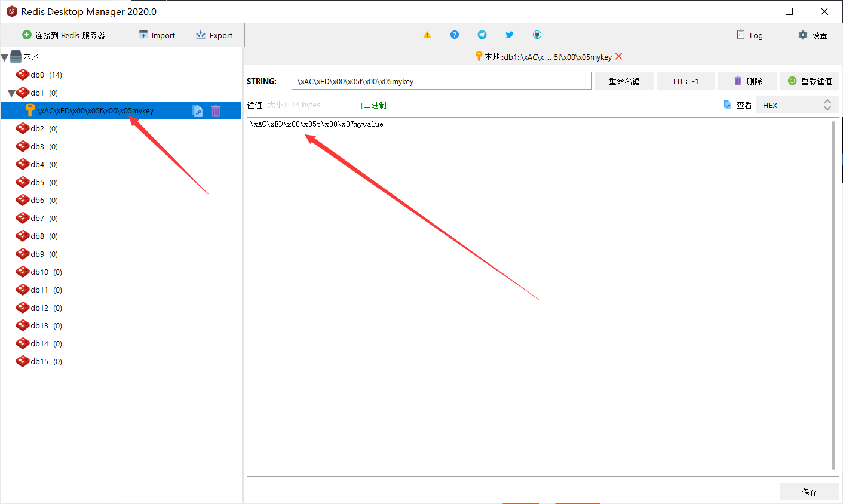Click the 删除 delete key button

point(747,81)
